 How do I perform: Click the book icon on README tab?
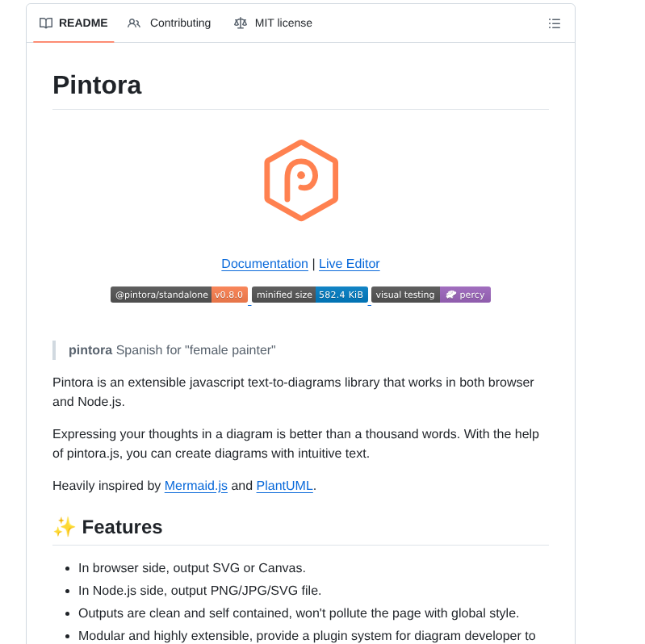[46, 23]
